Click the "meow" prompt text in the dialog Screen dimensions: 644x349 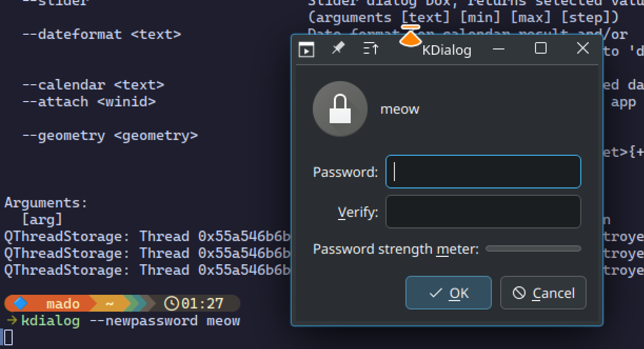tap(400, 109)
